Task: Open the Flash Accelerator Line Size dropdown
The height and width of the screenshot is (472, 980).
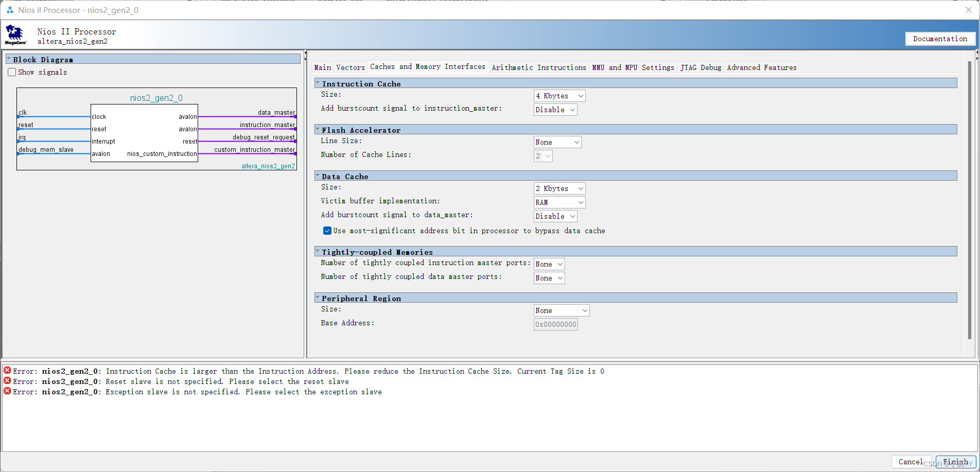Action: tap(557, 142)
